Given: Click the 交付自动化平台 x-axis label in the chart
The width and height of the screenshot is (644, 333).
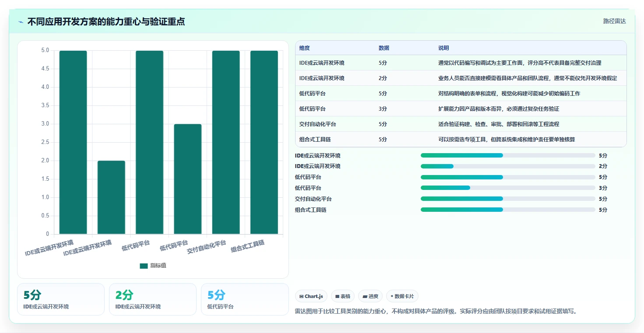Looking at the screenshot, I should 207,247.
